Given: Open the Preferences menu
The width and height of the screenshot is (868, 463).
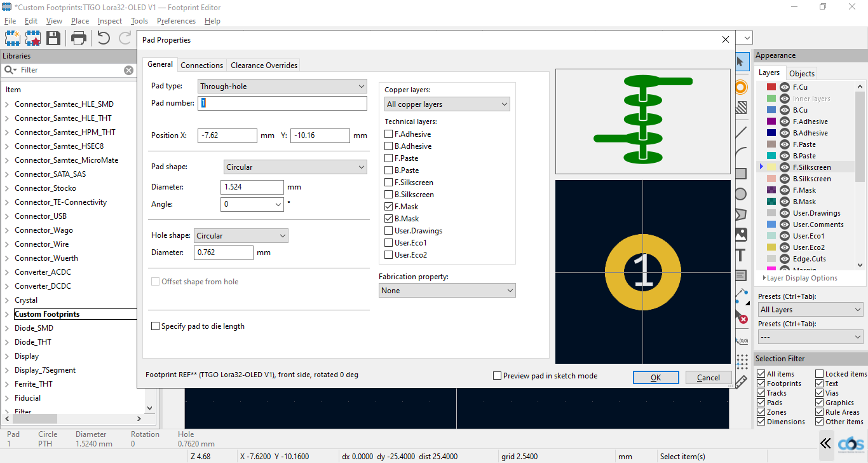Looking at the screenshot, I should pos(177,21).
